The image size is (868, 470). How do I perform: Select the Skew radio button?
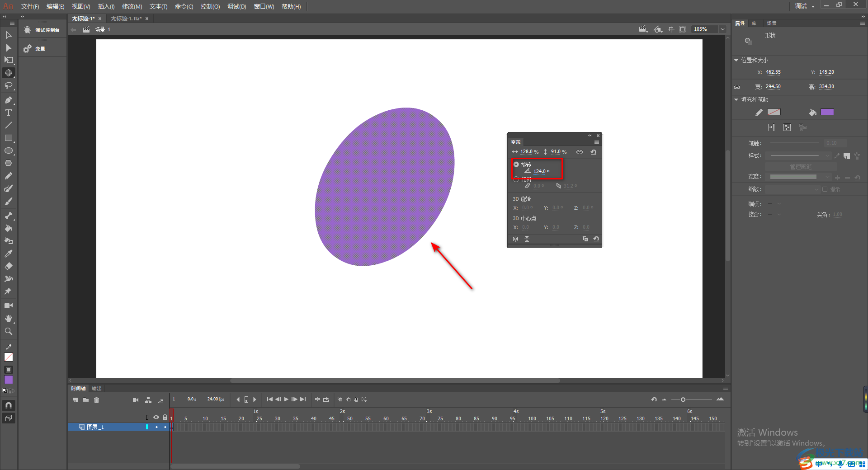pos(516,179)
